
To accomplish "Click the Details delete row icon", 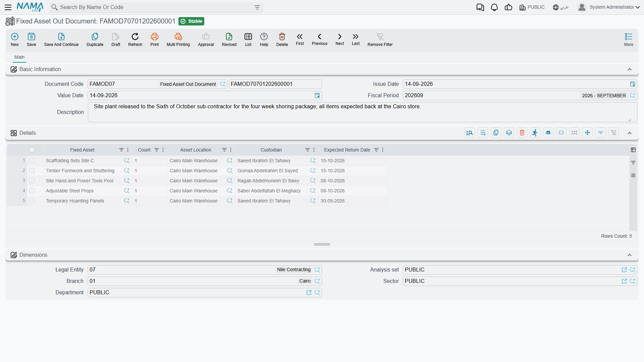I will (x=522, y=133).
